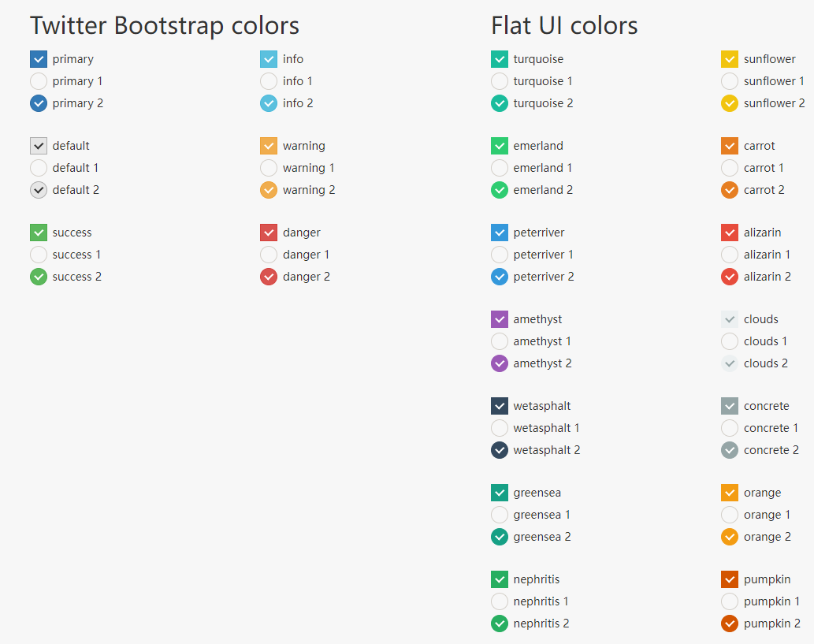Image resolution: width=814 pixels, height=644 pixels.
Task: Uncheck the turquoise checkbox
Action: pyautogui.click(x=500, y=59)
